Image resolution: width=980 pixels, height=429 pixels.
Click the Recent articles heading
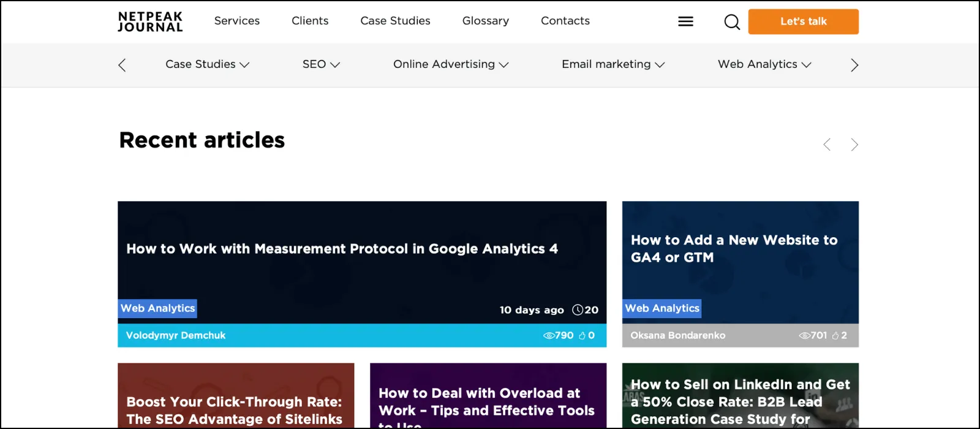tap(202, 140)
